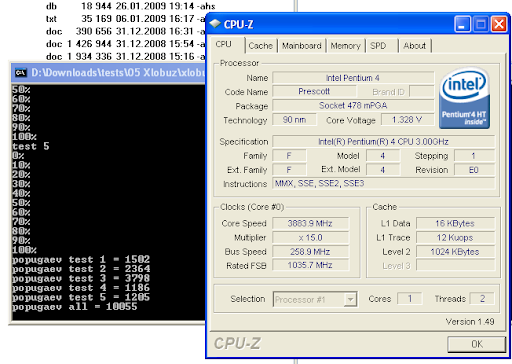Click the CPU-Z title bar app icon

coord(215,24)
